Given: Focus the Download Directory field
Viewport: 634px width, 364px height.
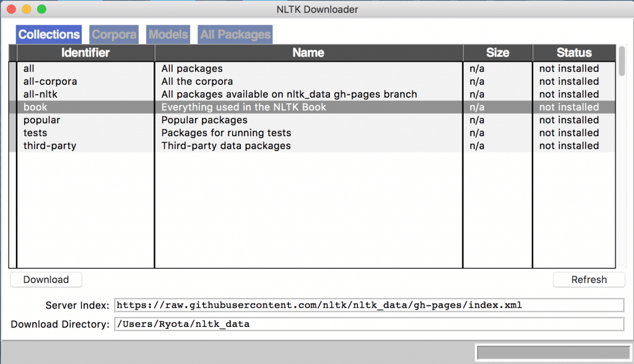Looking at the screenshot, I should point(369,324).
